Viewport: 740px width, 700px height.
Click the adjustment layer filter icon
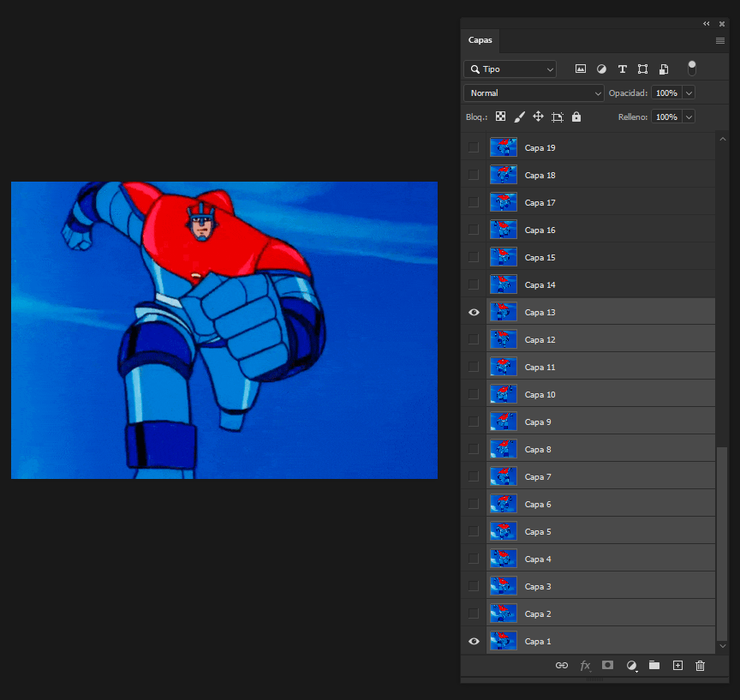[601, 69]
